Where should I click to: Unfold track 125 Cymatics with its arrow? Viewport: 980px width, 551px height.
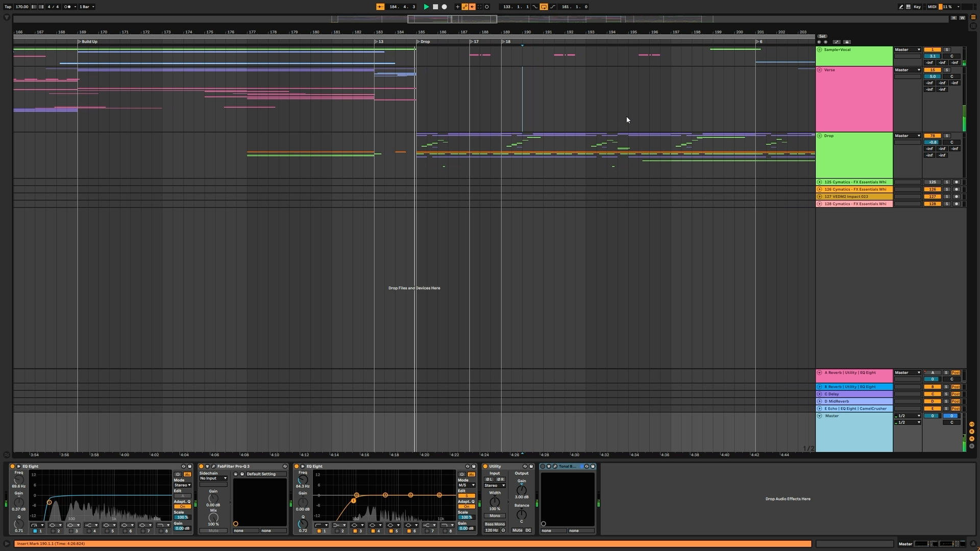819,182
